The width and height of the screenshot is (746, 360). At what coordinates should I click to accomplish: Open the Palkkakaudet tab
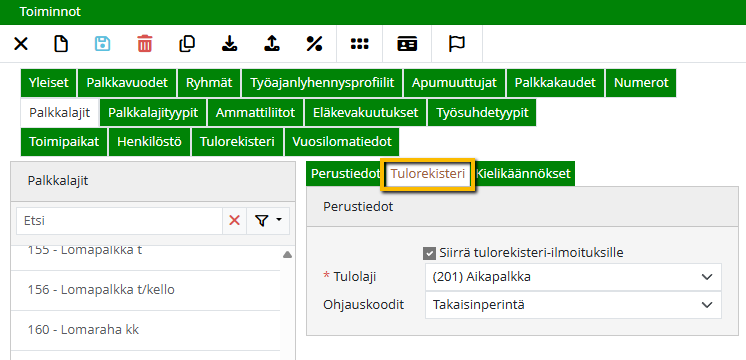click(x=555, y=83)
